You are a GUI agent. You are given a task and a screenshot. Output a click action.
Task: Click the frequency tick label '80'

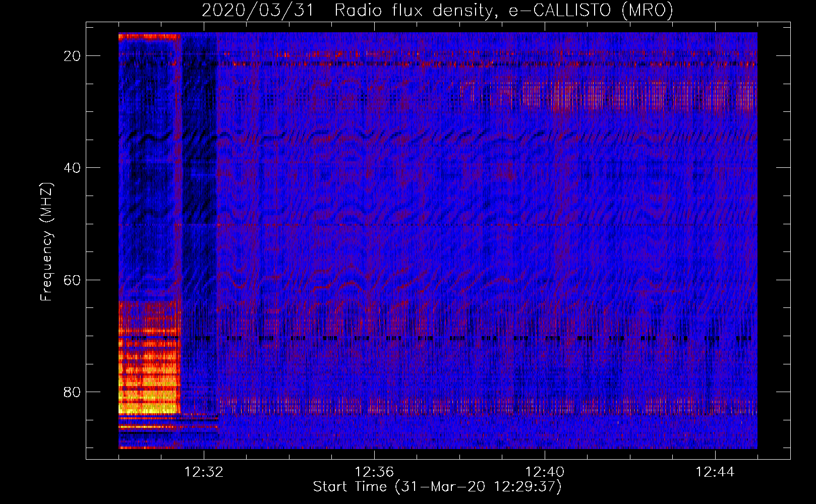(73, 392)
